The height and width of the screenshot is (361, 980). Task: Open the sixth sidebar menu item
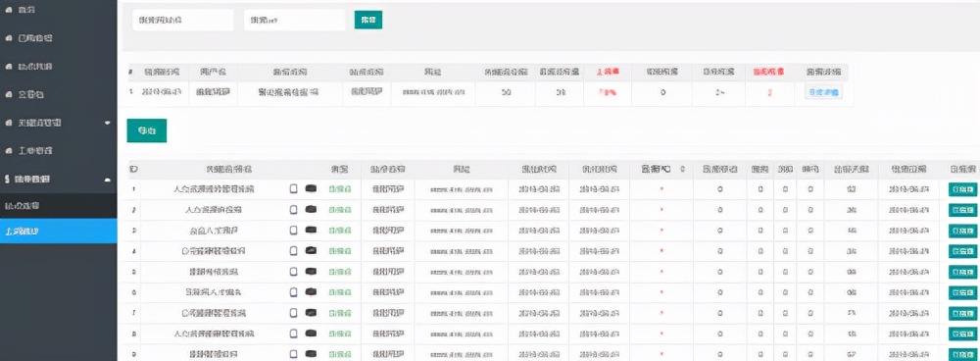(x=58, y=151)
